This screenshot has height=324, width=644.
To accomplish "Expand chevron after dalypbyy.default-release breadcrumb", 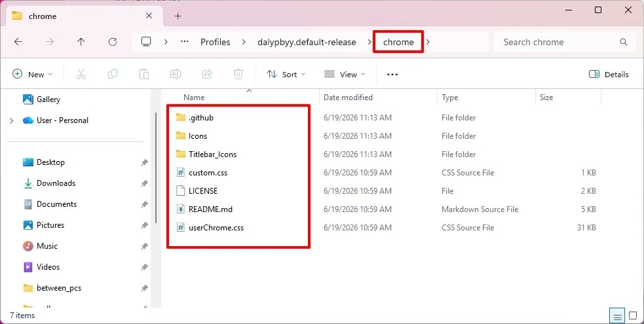I will click(369, 42).
